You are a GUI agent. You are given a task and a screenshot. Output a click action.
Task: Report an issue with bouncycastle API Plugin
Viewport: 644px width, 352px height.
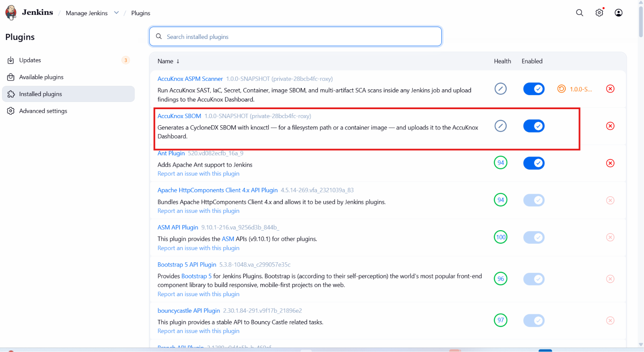pyautogui.click(x=198, y=331)
